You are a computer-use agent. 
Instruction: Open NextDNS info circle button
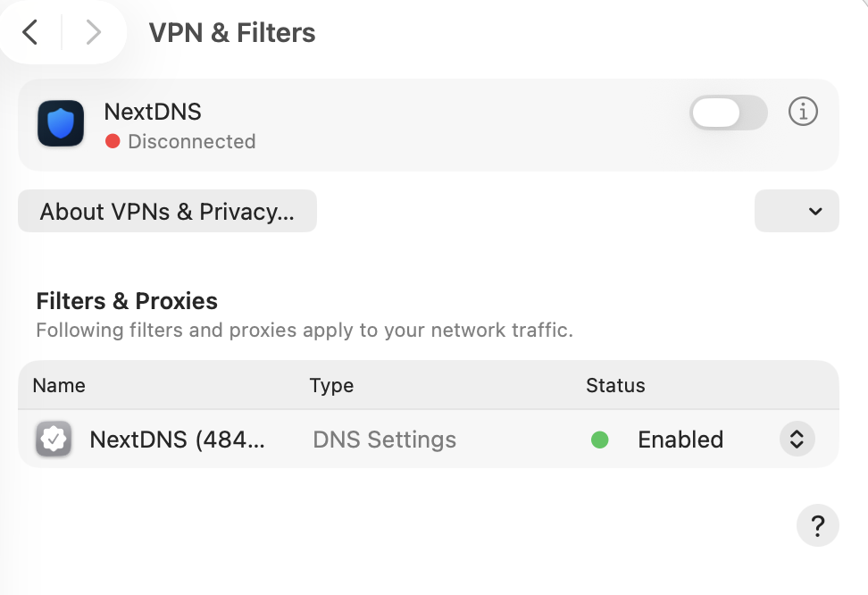coord(803,113)
